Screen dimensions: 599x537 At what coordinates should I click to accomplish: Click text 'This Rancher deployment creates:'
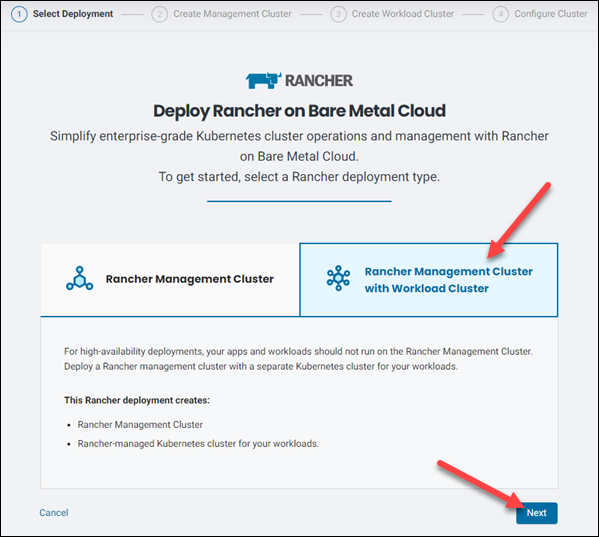(137, 400)
